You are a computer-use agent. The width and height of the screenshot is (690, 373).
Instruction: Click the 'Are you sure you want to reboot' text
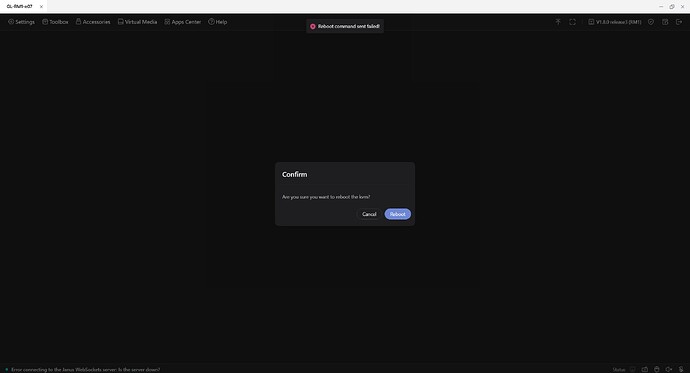tap(326, 197)
